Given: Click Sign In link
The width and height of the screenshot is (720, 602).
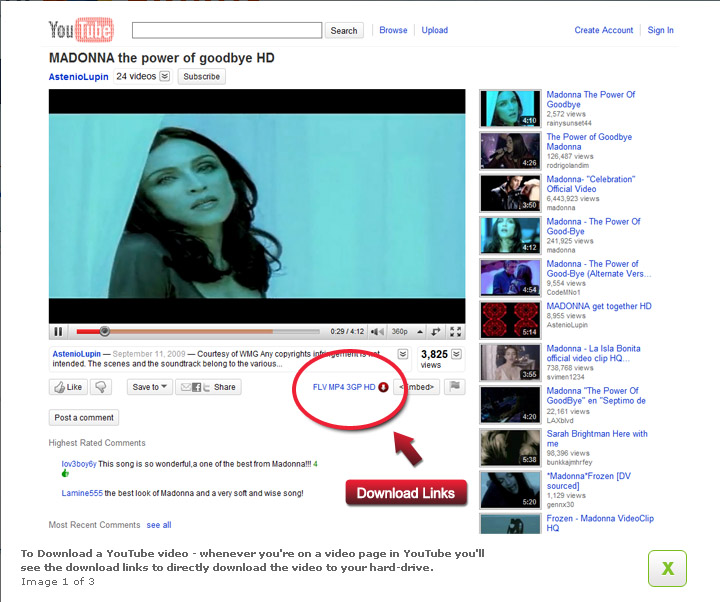Looking at the screenshot, I should point(660,30).
